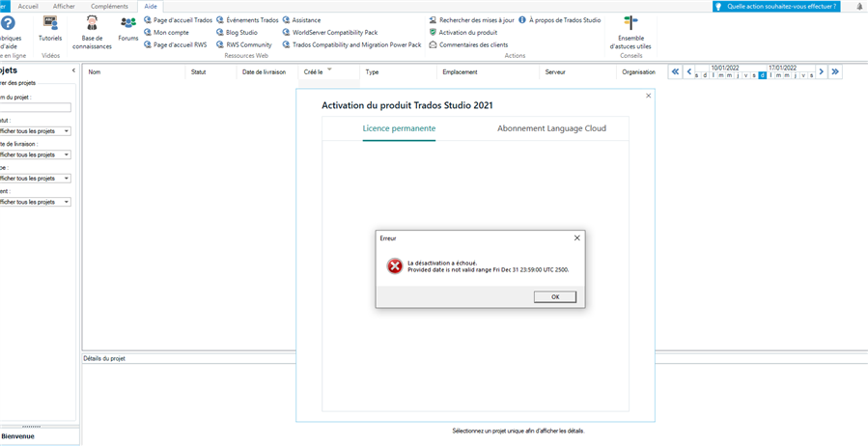Click the project name input field
The image size is (868, 446).
click(36, 108)
